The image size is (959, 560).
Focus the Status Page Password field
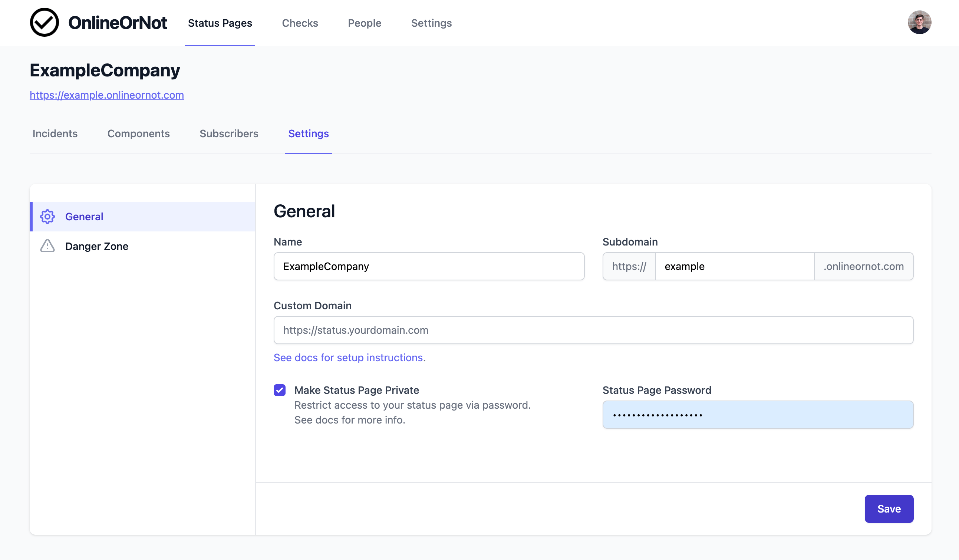(x=758, y=415)
